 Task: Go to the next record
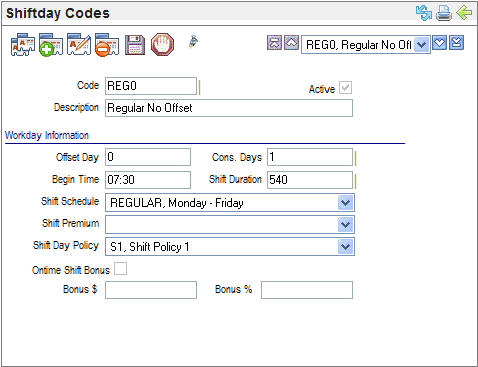click(439, 43)
